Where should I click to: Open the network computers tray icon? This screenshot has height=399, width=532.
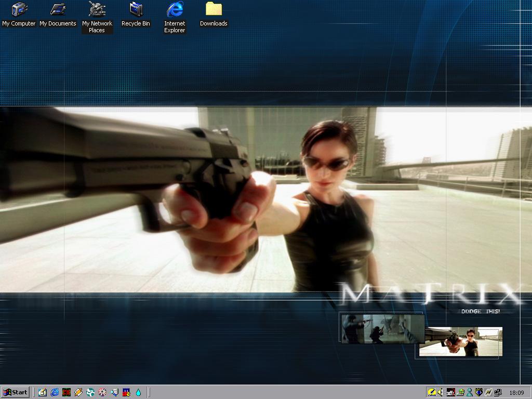498,392
